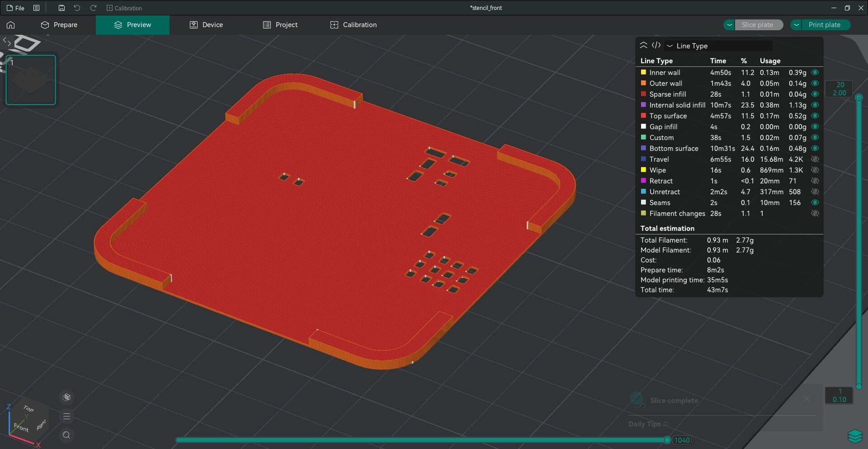The image size is (868, 449).
Task: Close the Slice complete notification
Action: tap(807, 398)
